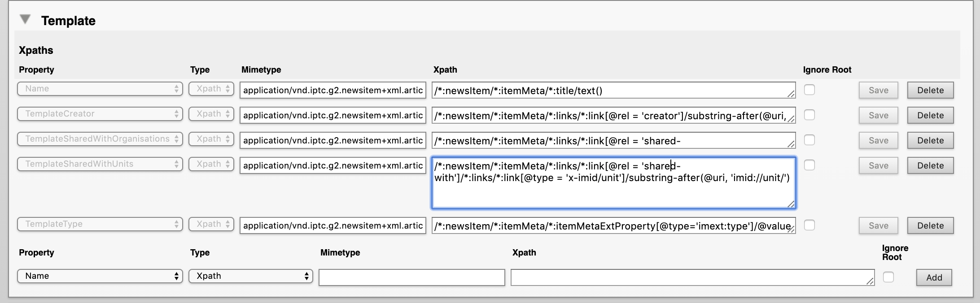Image resolution: width=980 pixels, height=303 pixels.
Task: Check Ignore Root in the new entry row
Action: [x=888, y=277]
